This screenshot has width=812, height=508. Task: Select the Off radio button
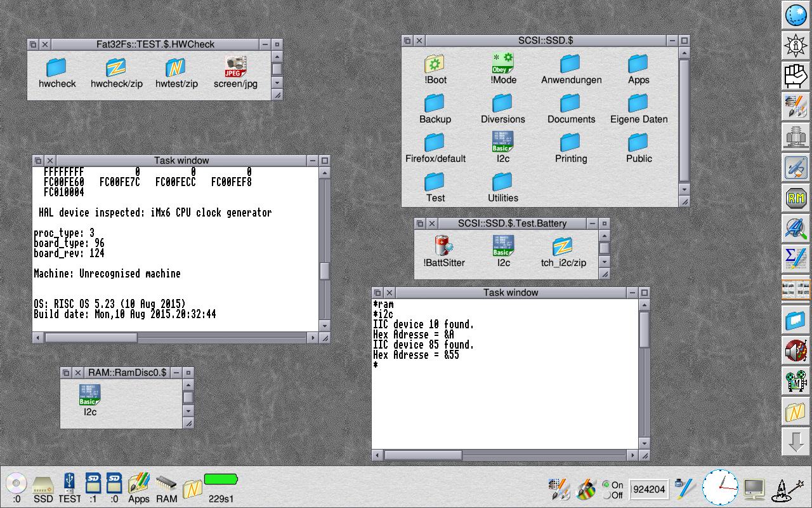click(606, 495)
